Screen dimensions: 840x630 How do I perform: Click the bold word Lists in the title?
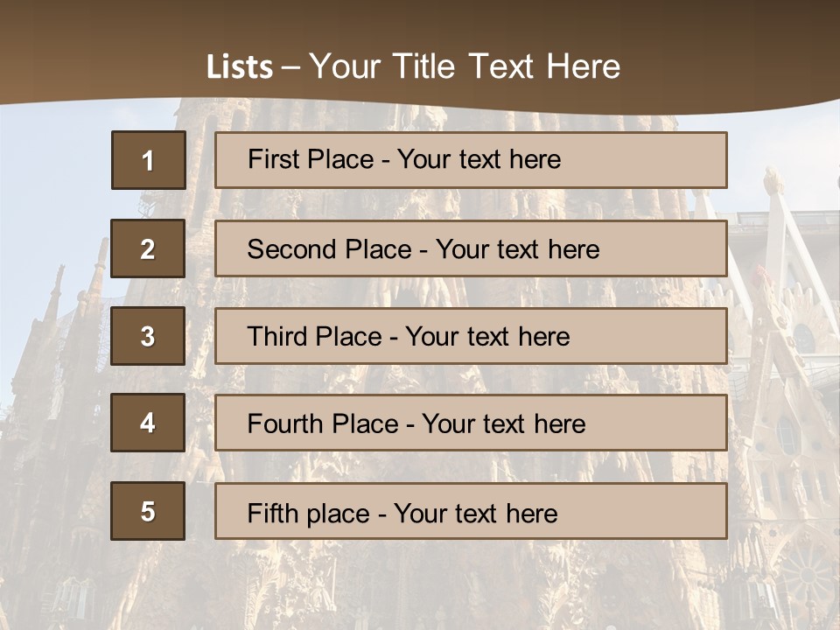[x=239, y=67]
